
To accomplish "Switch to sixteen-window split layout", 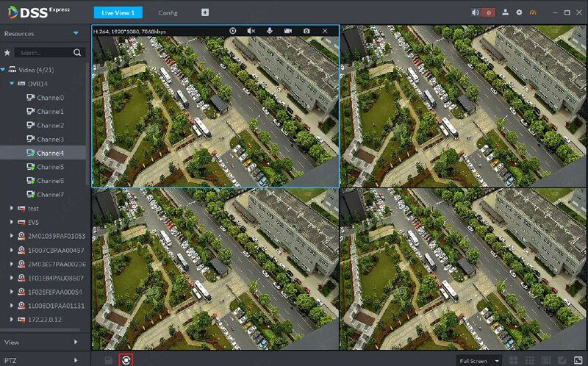I will point(545,360).
